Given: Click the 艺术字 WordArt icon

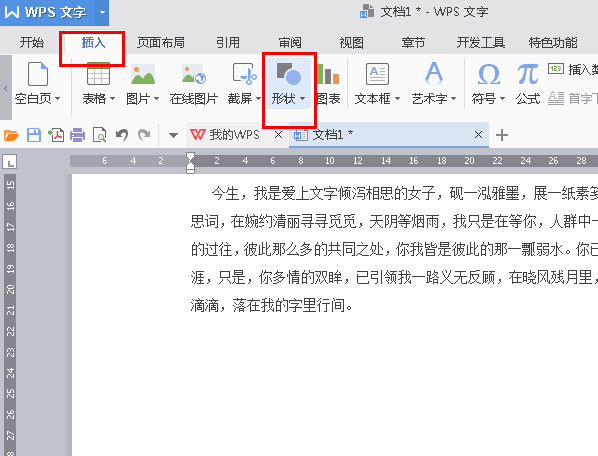Looking at the screenshot, I should point(434,73).
